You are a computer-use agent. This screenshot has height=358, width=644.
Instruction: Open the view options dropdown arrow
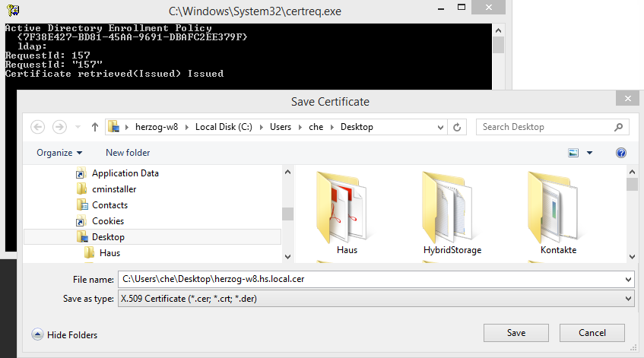pos(590,153)
